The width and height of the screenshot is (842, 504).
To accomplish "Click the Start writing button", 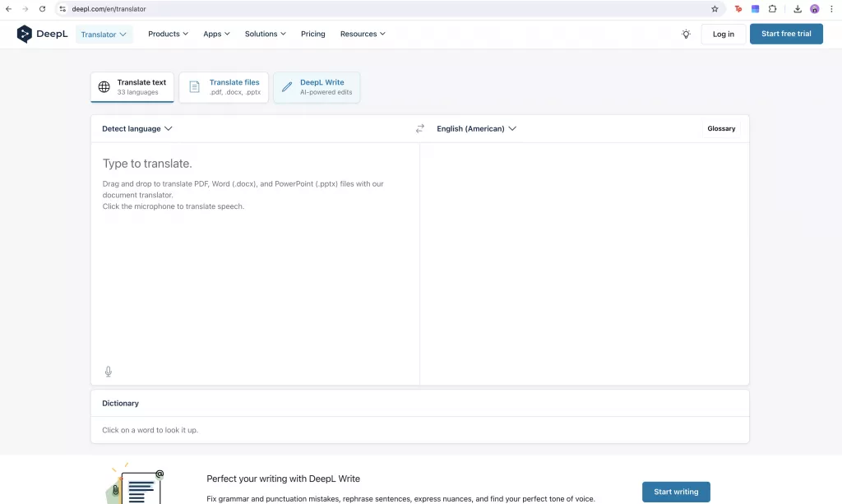I will click(676, 492).
